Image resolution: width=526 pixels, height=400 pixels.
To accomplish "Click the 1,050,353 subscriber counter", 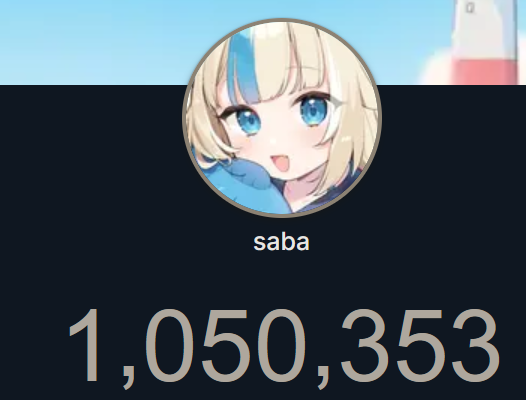I will pos(284,348).
